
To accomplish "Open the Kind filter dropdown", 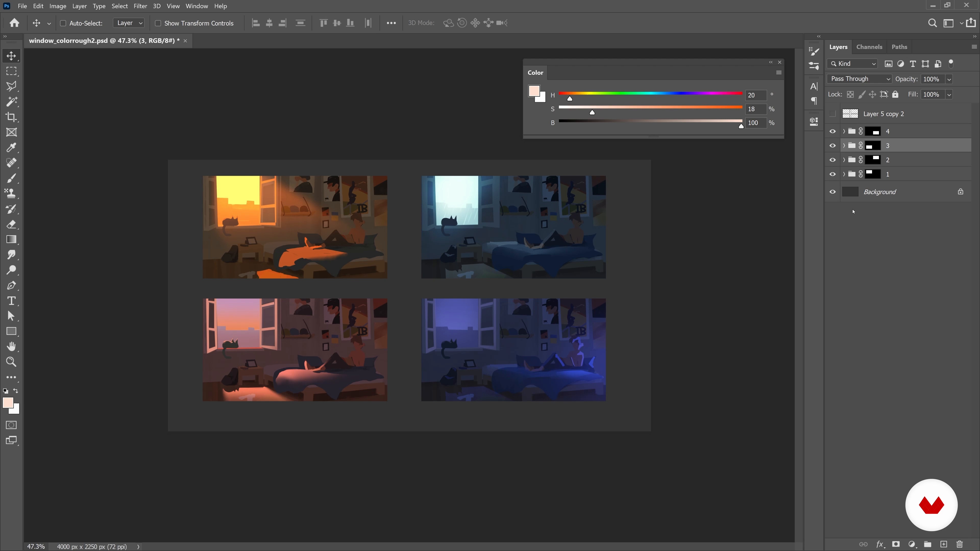I will [x=853, y=64].
